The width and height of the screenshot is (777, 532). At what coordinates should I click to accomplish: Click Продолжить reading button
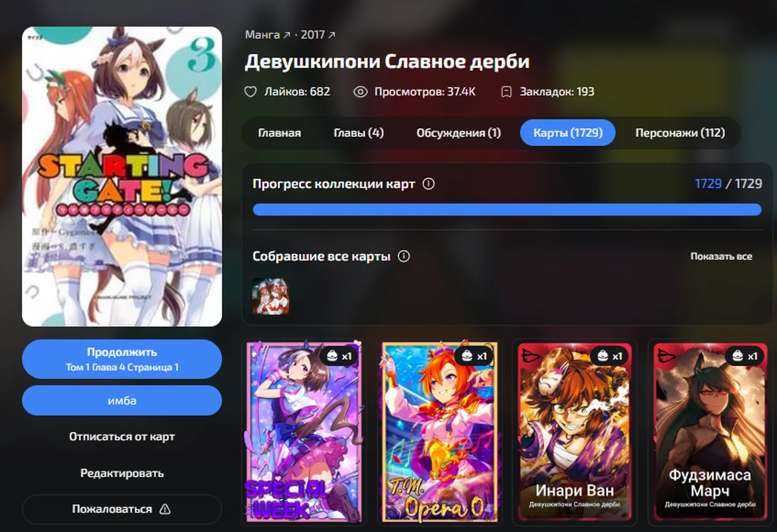click(122, 359)
